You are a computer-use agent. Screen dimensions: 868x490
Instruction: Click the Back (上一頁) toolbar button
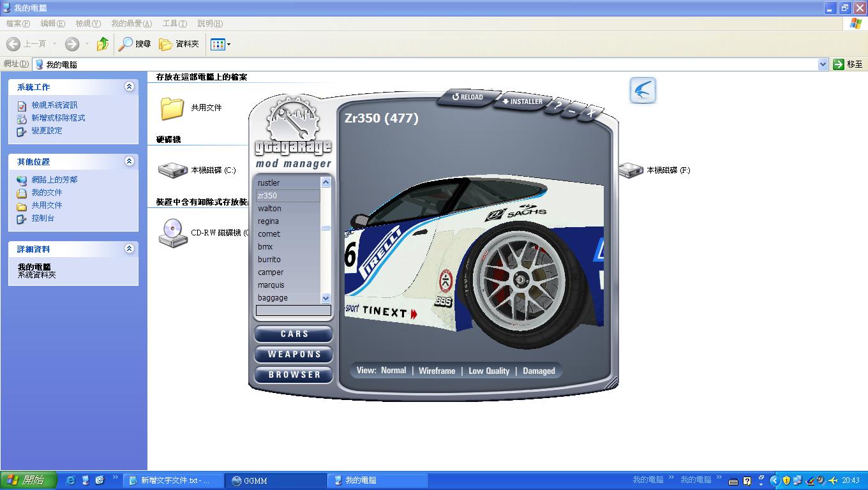click(x=27, y=44)
